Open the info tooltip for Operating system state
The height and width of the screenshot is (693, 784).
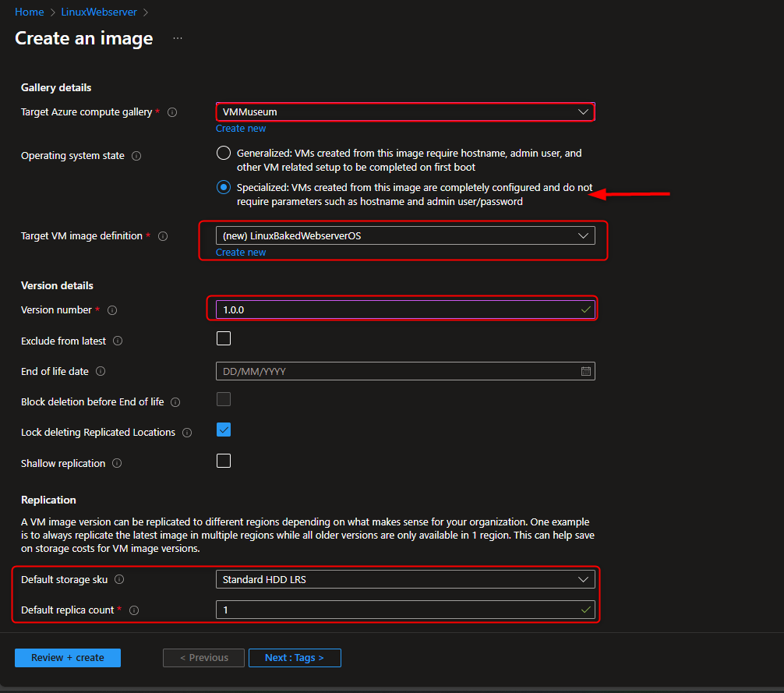136,155
